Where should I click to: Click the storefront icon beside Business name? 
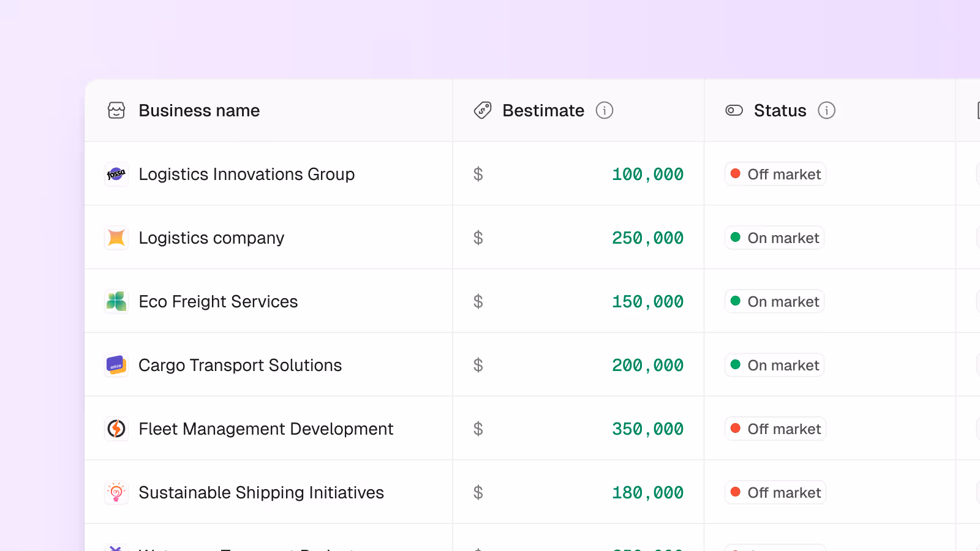click(x=116, y=110)
